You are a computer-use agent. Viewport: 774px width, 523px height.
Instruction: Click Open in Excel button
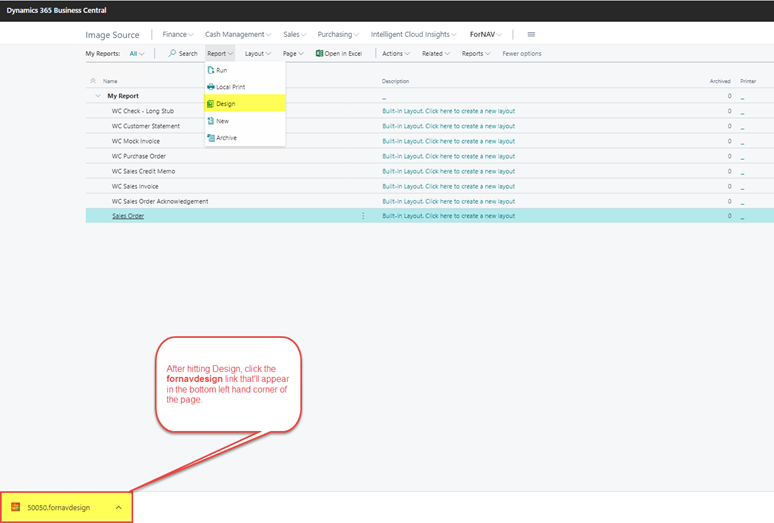339,53
